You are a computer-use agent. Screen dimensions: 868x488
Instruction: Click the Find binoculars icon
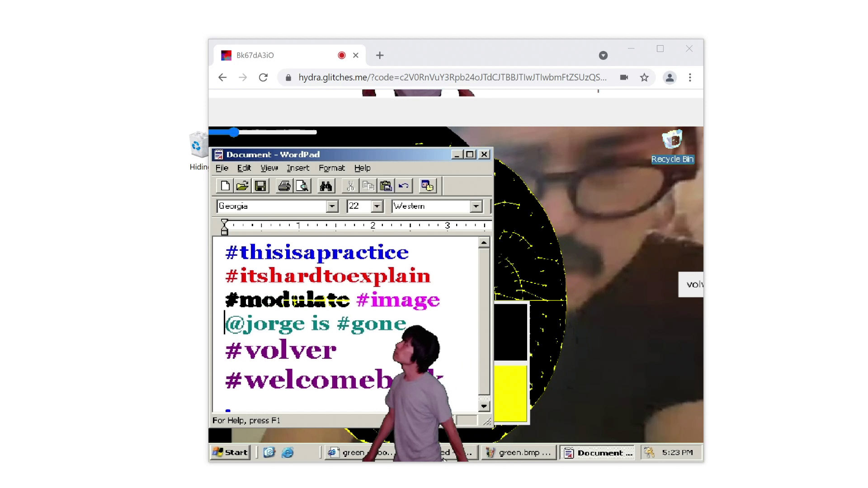pos(326,186)
